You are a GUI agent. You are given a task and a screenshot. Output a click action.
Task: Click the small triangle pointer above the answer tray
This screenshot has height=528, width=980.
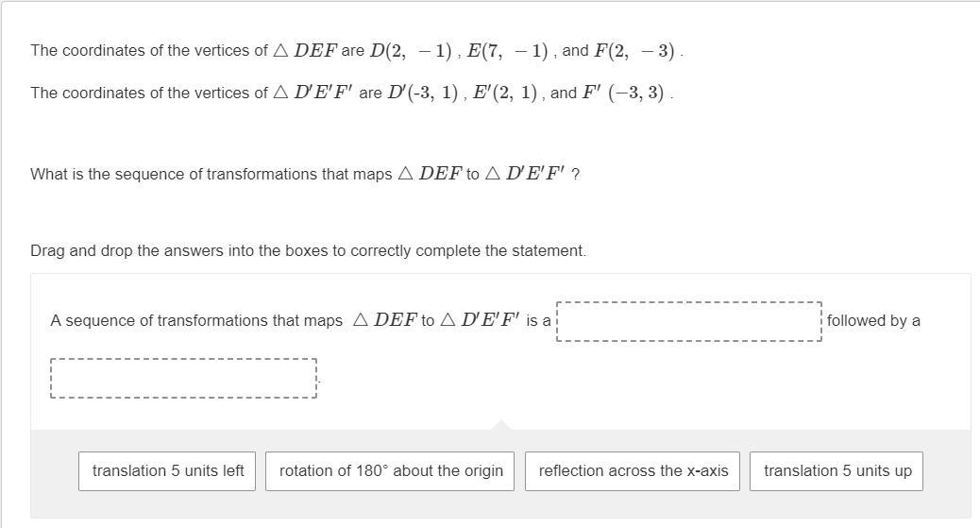(501, 425)
